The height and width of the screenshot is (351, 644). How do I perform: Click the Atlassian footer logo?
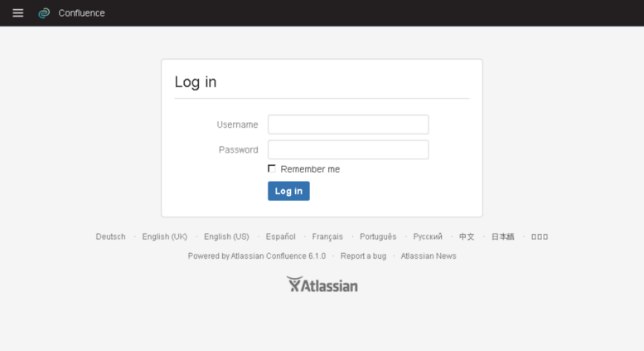coord(322,285)
